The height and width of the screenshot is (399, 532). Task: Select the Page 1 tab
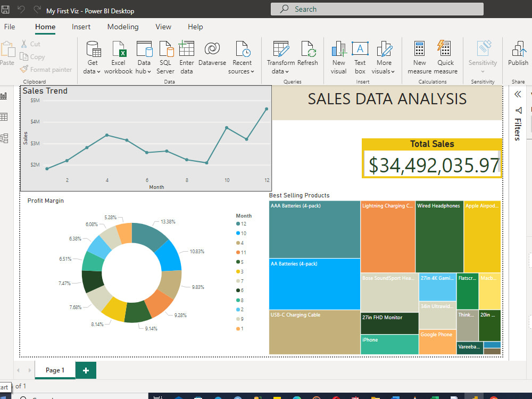(55, 370)
